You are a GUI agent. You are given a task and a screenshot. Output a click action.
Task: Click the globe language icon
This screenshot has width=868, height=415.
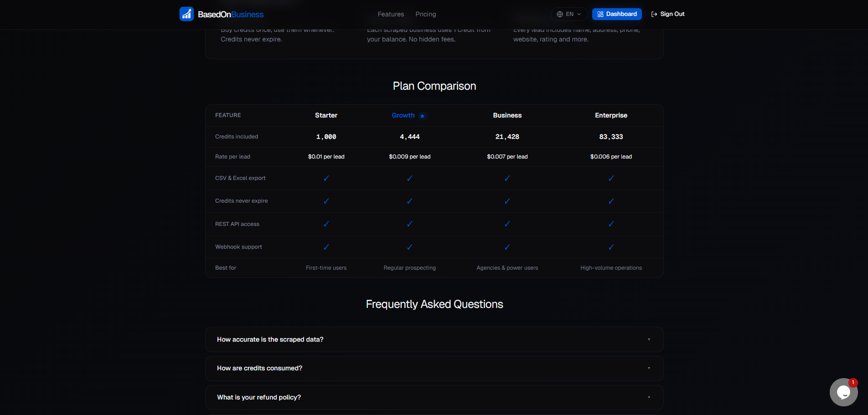point(560,14)
